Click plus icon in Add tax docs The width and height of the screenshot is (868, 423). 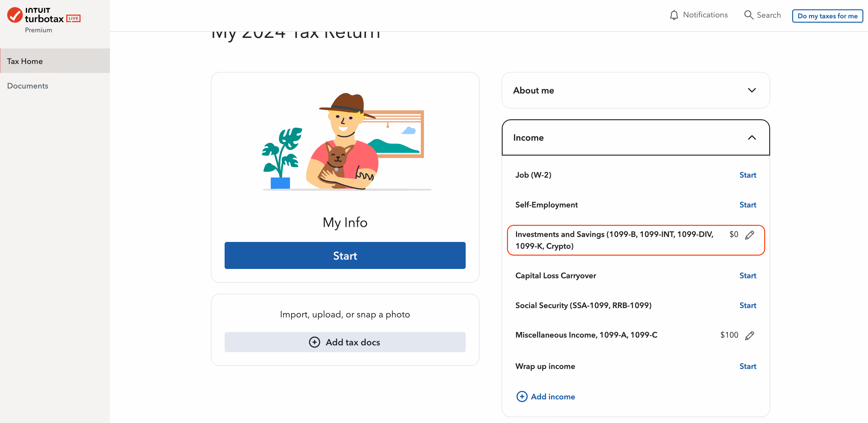(x=314, y=342)
